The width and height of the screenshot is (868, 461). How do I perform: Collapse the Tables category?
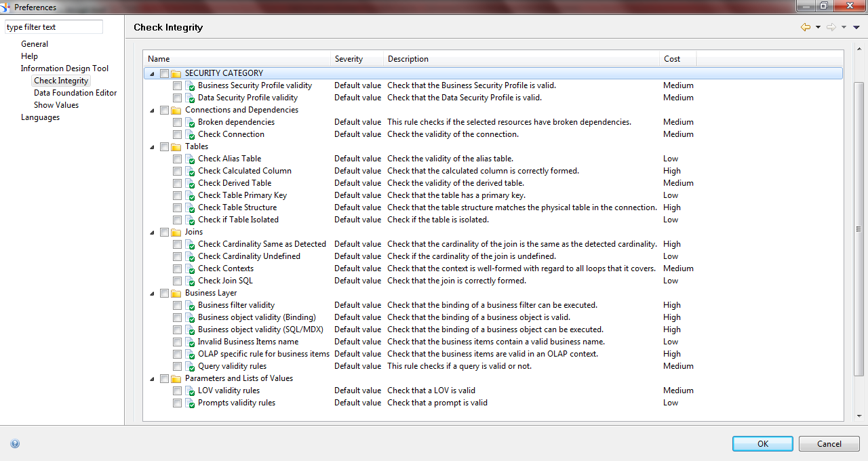coord(152,146)
